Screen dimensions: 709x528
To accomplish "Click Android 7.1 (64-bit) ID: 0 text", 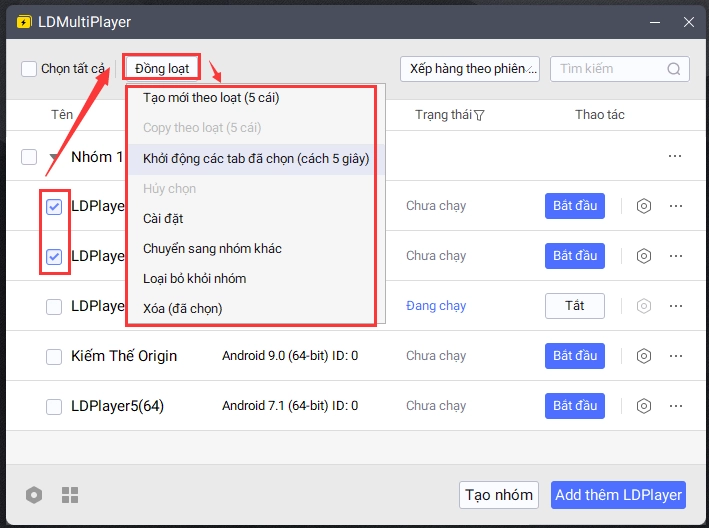I will (290, 406).
